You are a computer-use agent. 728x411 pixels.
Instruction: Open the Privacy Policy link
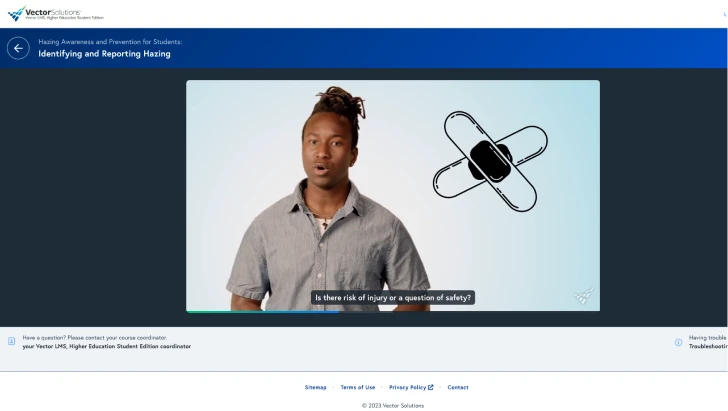[407, 387]
